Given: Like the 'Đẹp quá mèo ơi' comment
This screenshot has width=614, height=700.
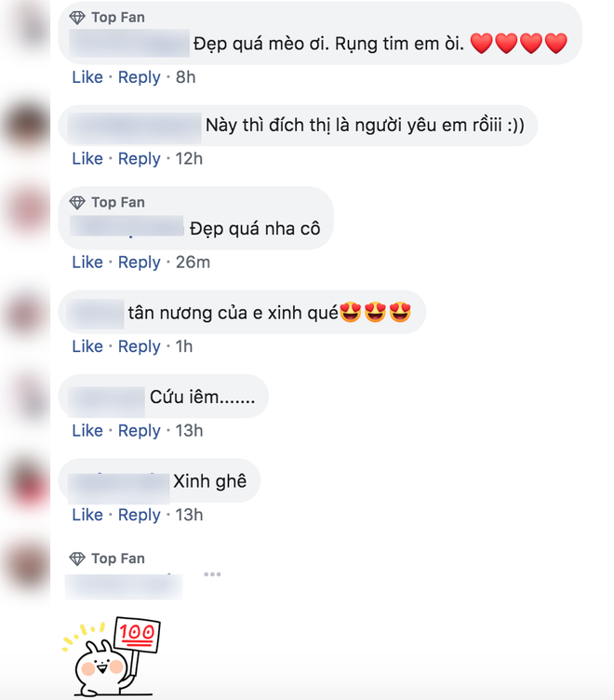Looking at the screenshot, I should [87, 77].
